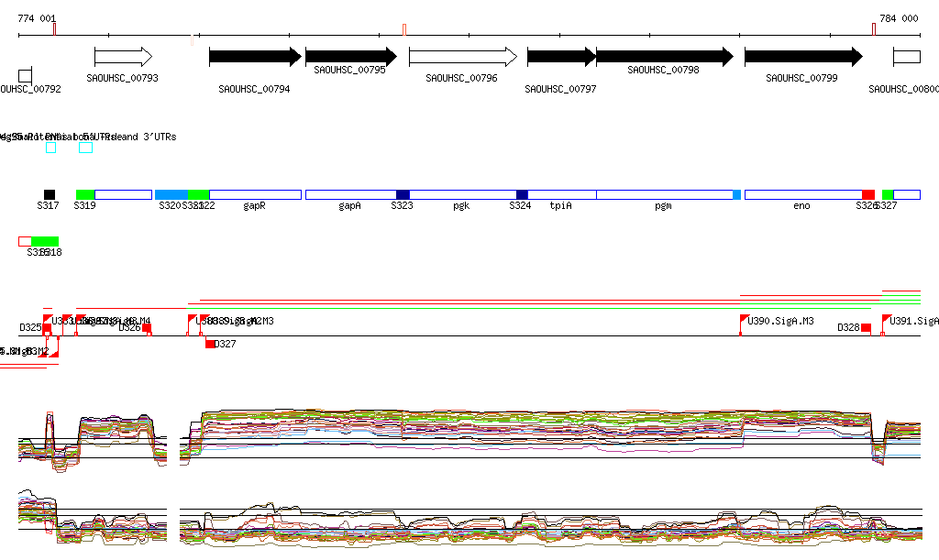Select the SAOUHSC_00797 black gene arrow
939x560 pixels.
click(561, 57)
